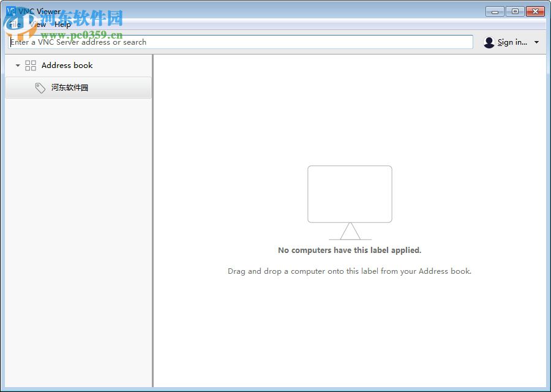Click the empty label message text area
The height and width of the screenshot is (392, 551).
(x=349, y=250)
